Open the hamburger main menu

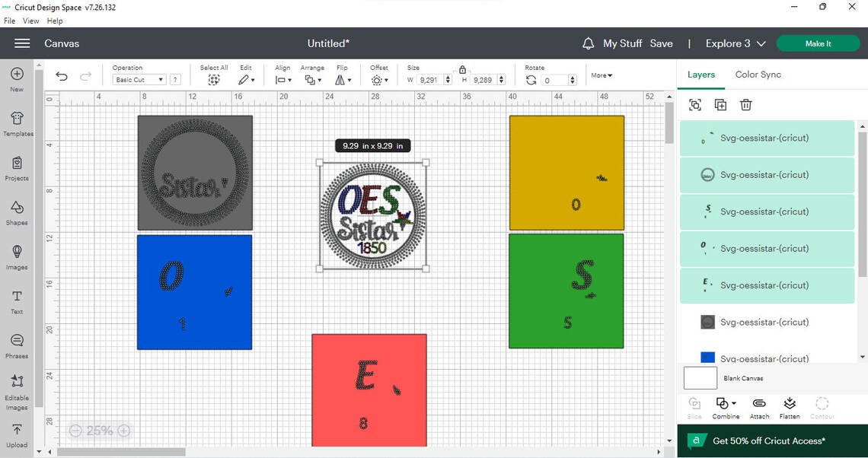coord(22,43)
